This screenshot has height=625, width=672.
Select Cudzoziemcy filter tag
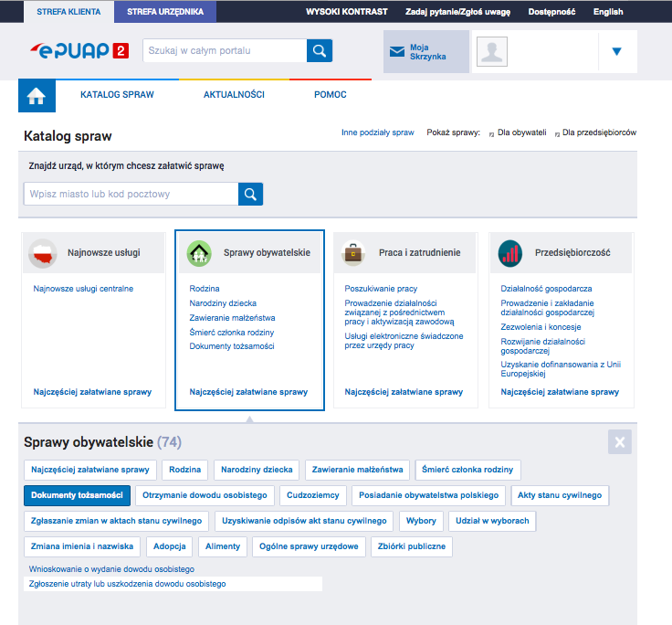[313, 495]
